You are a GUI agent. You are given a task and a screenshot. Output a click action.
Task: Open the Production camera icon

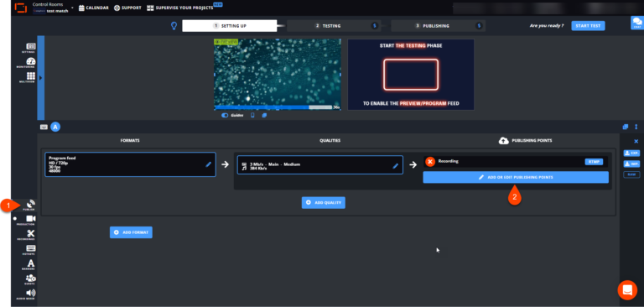(31, 219)
